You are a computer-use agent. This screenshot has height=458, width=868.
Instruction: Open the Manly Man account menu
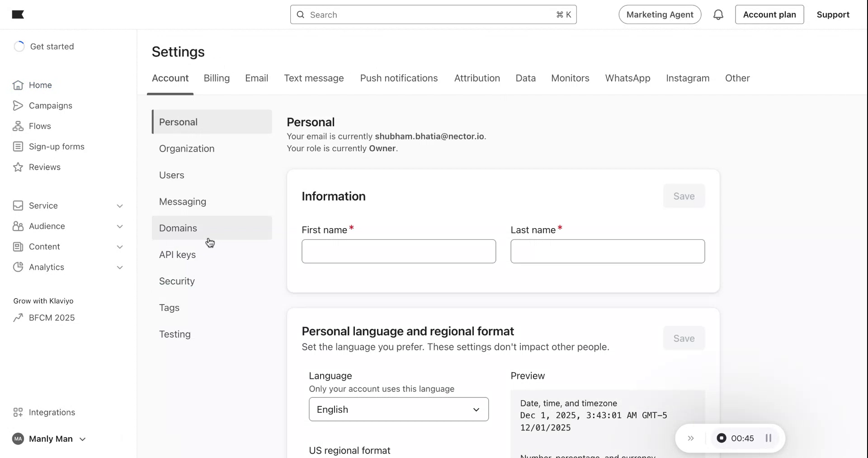pyautogui.click(x=50, y=439)
